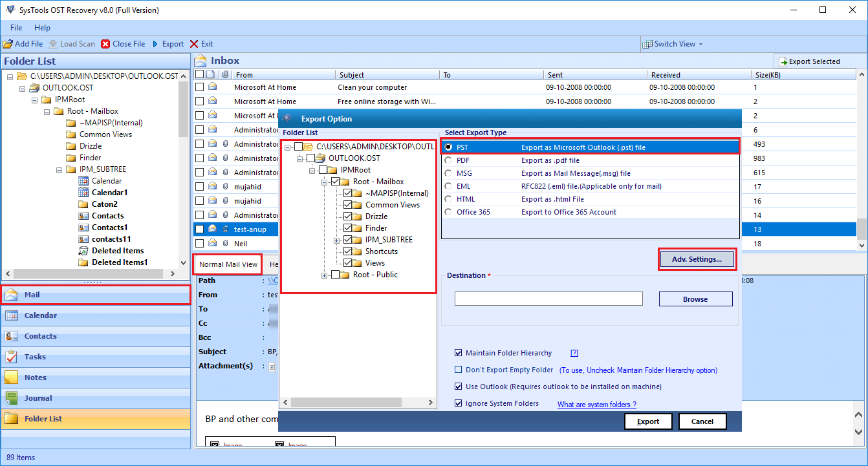Collapse OUTLOOK.OST node in export dialog

coord(299,158)
